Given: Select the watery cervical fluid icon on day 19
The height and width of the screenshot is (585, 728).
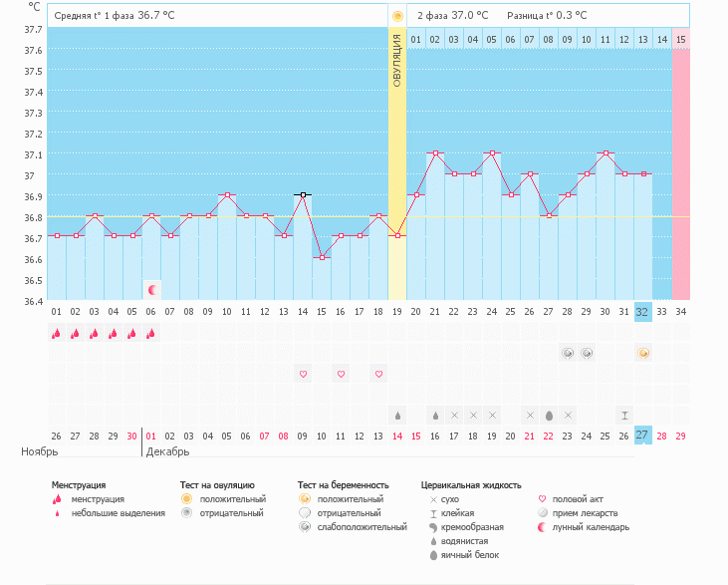Looking at the screenshot, I should (x=397, y=415).
